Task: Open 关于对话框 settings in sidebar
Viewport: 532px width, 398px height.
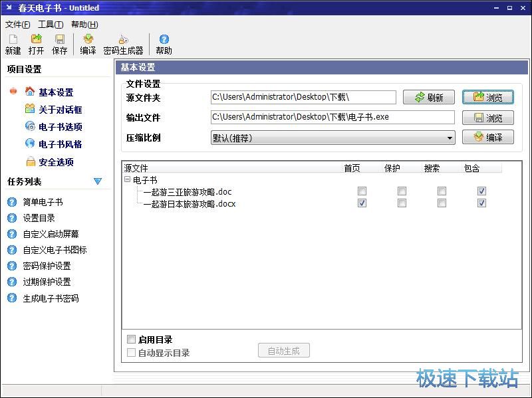Action: pyautogui.click(x=60, y=110)
